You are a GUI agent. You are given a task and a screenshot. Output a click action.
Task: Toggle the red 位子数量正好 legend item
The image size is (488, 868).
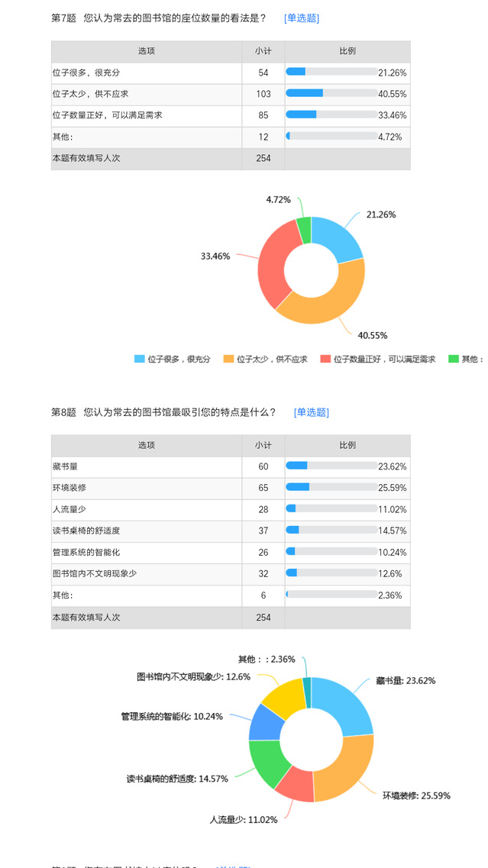click(x=377, y=359)
